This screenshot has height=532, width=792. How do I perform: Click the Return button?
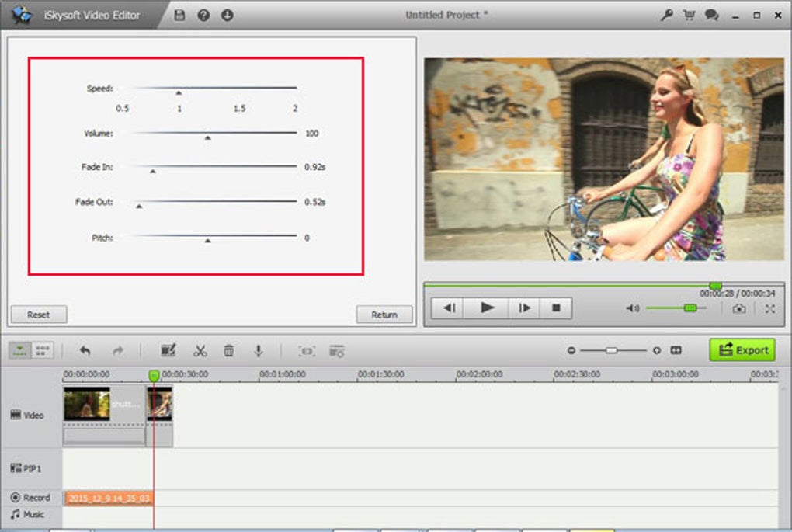point(384,315)
